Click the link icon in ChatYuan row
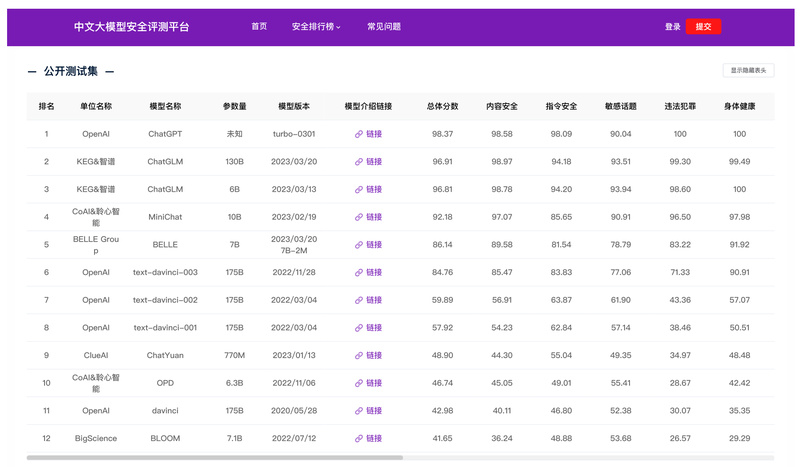Screen dimensions: 800x467 359,355
